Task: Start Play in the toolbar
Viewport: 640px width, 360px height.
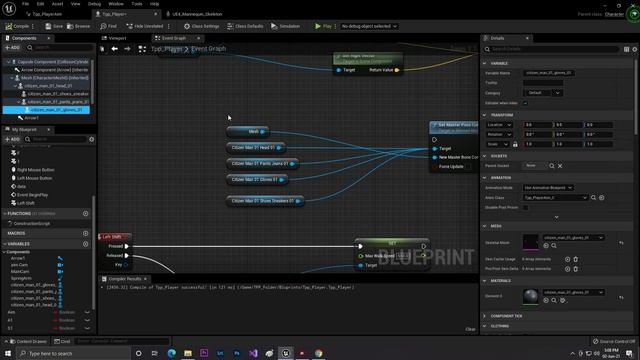Action: click(x=323, y=26)
